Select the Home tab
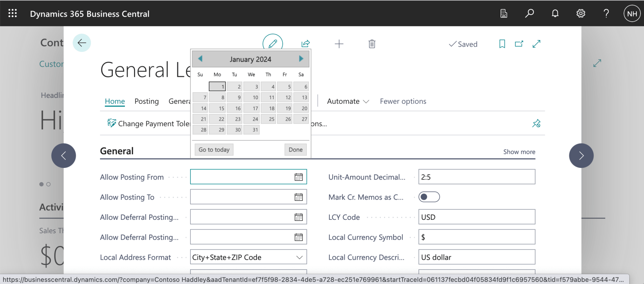 click(115, 101)
